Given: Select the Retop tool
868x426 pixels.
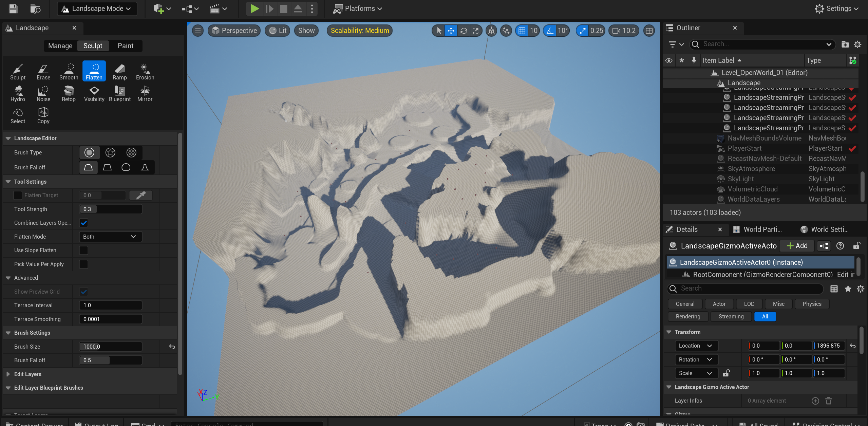Looking at the screenshot, I should click(x=69, y=94).
